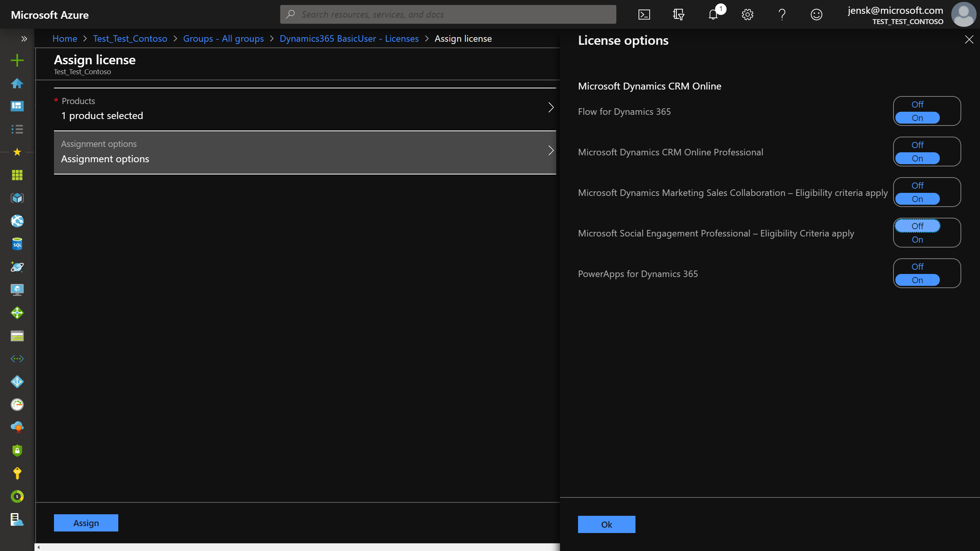
Task: Open Dynamics365 BasicUser - Licenses breadcrumb
Action: [x=349, y=39]
